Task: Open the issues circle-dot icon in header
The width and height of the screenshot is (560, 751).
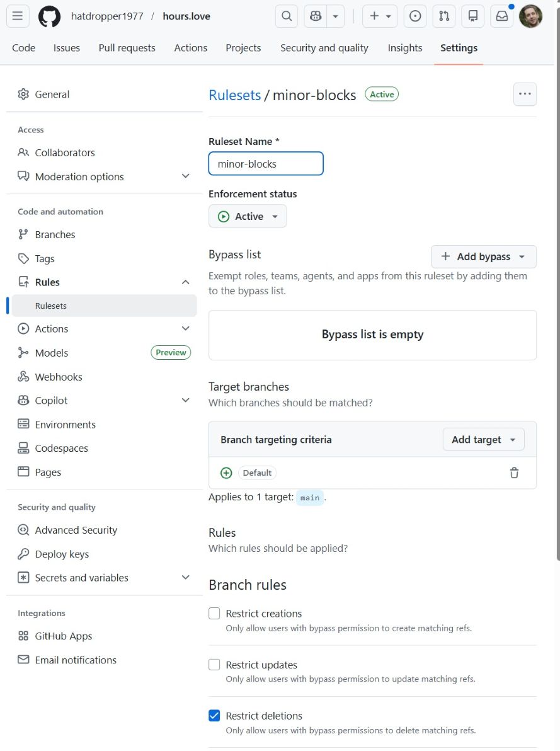Action: click(x=415, y=16)
